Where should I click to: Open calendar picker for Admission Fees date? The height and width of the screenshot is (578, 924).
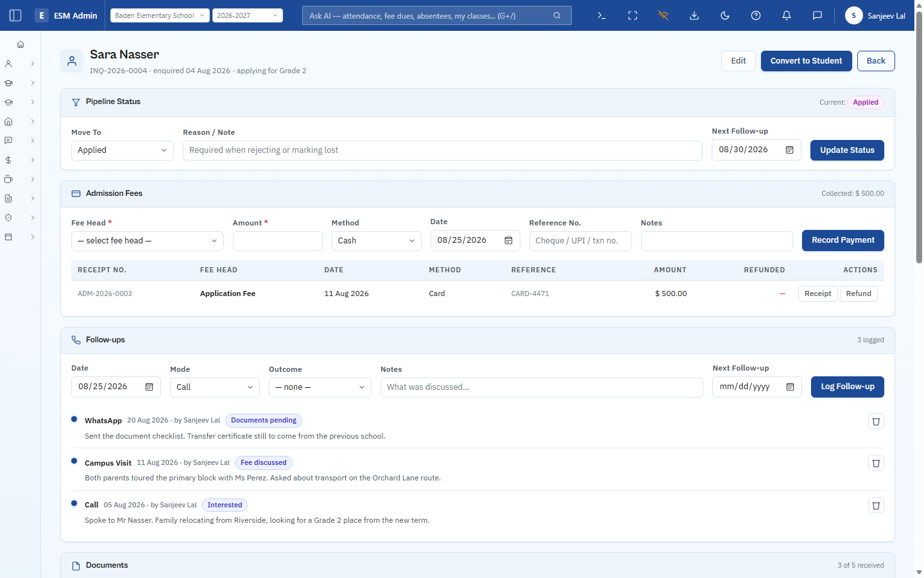pyautogui.click(x=508, y=240)
